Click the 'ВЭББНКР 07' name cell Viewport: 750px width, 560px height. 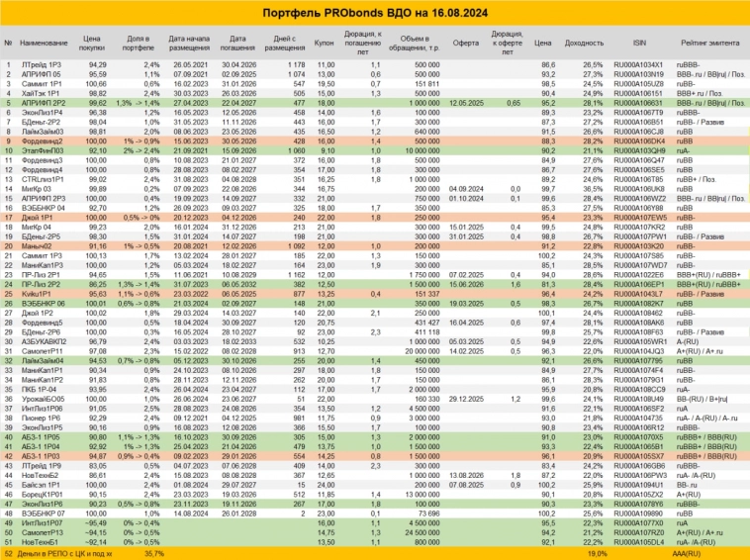(44, 514)
